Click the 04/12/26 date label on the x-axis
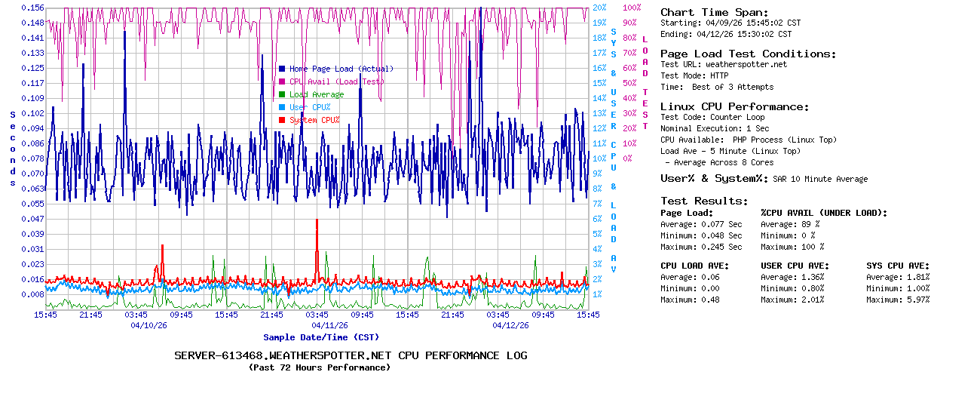This screenshot has height=415, width=980. point(510,325)
